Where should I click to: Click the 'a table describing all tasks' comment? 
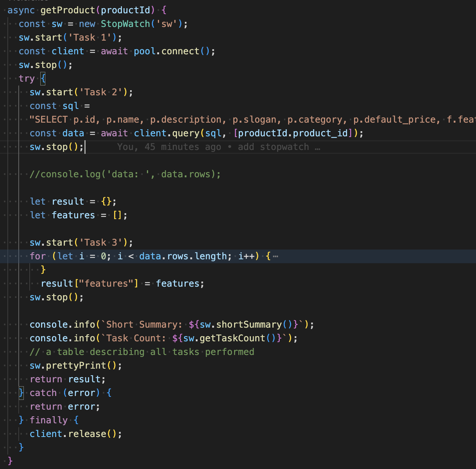pyautogui.click(x=142, y=352)
